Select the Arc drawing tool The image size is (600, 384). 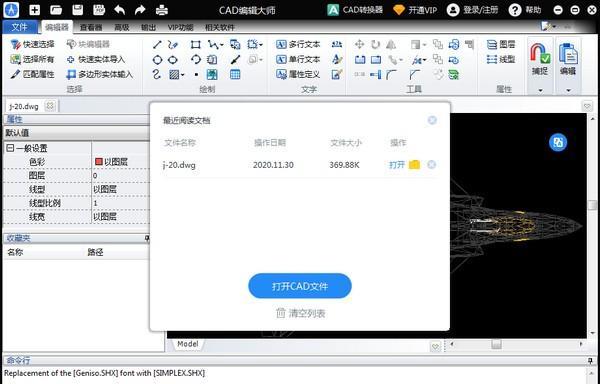click(x=196, y=60)
